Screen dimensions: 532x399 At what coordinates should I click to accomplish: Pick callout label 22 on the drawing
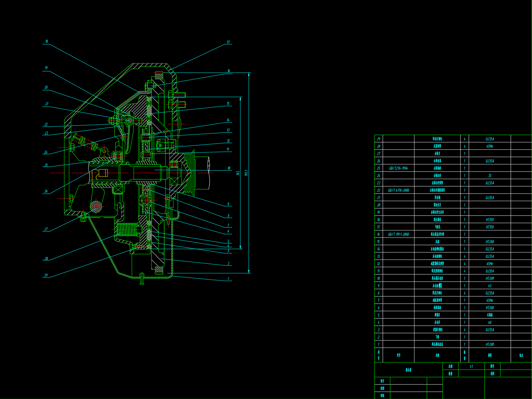click(x=46, y=124)
